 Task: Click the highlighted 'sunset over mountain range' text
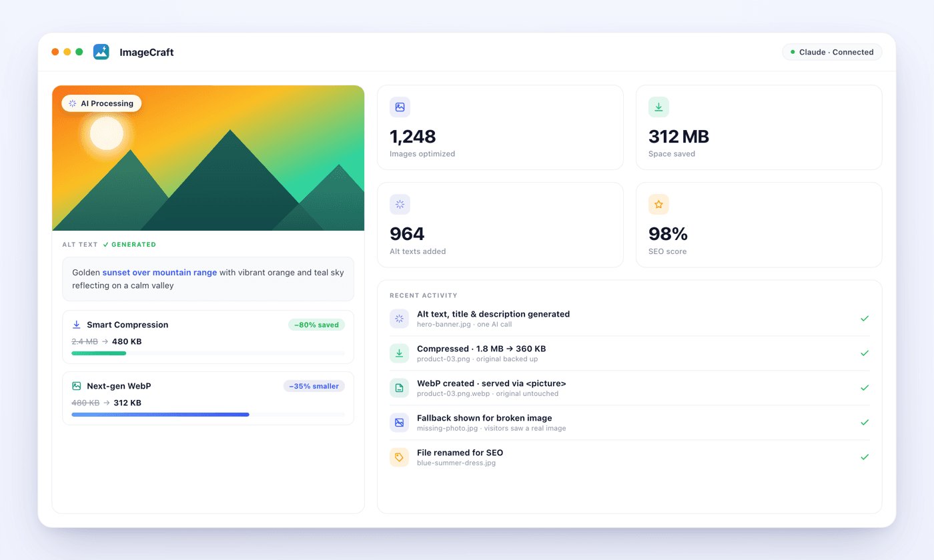pos(159,273)
